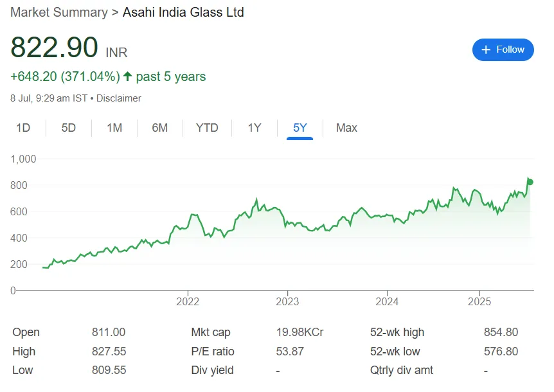This screenshot has height=392, width=554.
Task: Click the Follow button
Action: click(x=503, y=49)
